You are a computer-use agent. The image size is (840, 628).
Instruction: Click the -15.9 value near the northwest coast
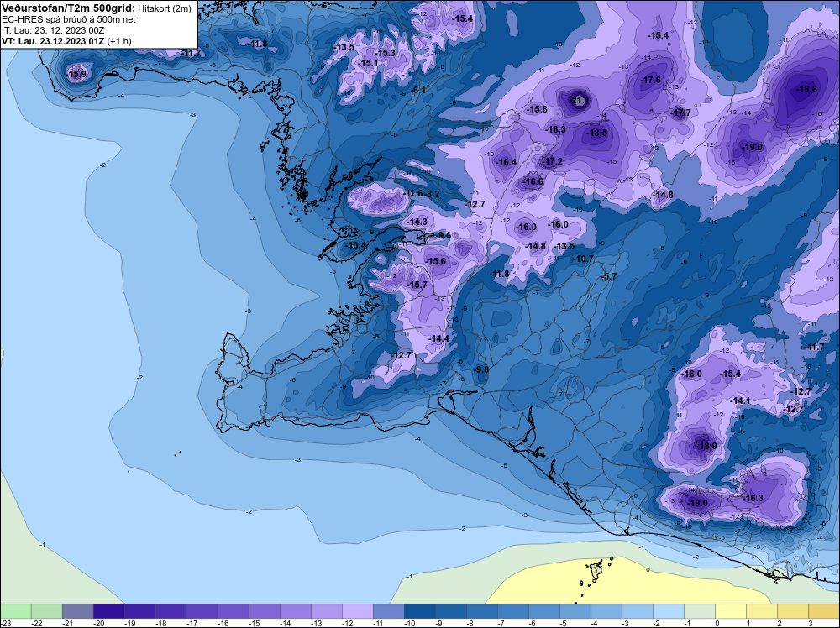76,75
